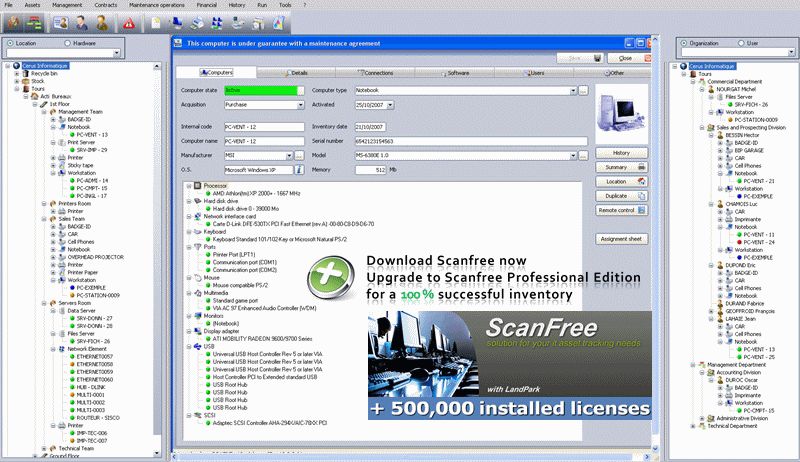Open the Maintenance operations menu
Screen dimensions: 800x462
tap(157, 5)
